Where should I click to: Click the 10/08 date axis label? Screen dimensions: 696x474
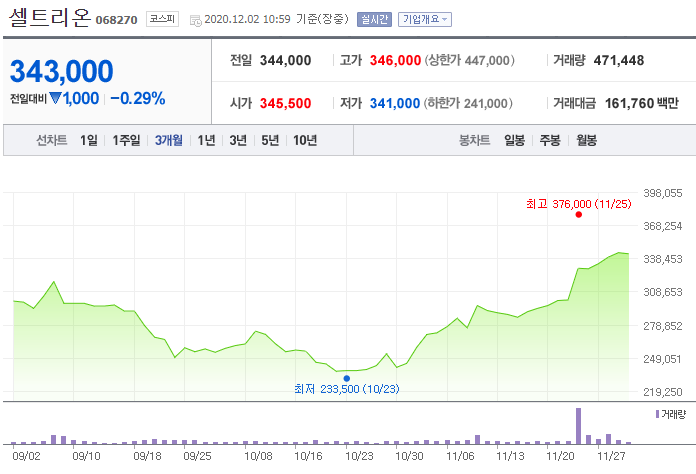point(258,456)
